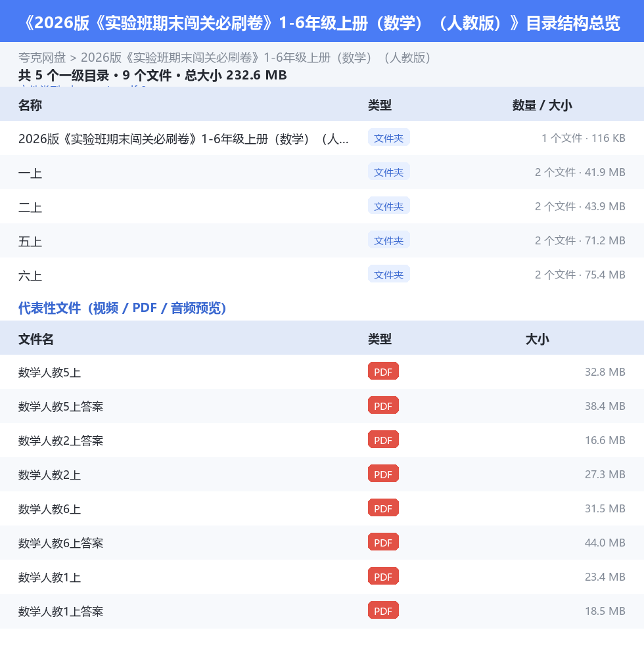
Task: Open the 六上 folder row
Action: click(x=322, y=275)
